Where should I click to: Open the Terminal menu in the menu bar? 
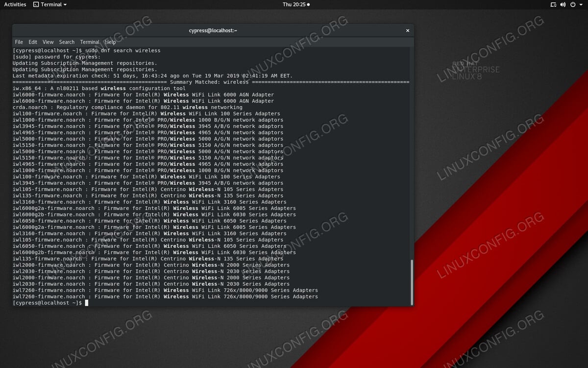coord(90,42)
